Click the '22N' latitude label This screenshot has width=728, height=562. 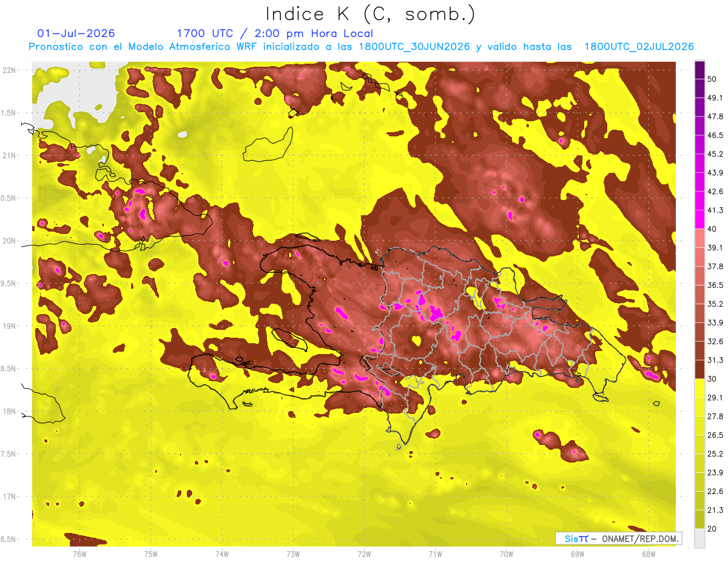click(10, 70)
